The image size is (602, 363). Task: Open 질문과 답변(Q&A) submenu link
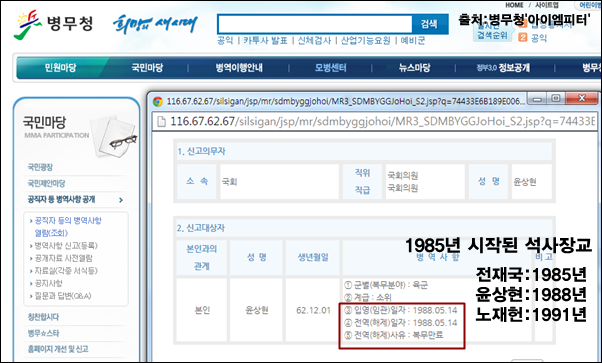[63, 296]
